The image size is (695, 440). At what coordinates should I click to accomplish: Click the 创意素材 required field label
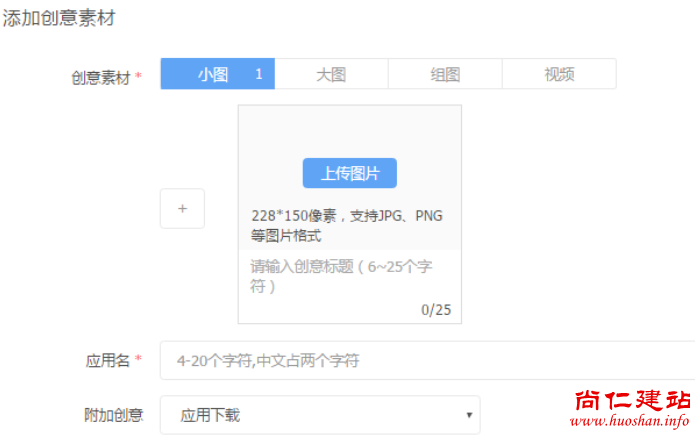point(100,77)
